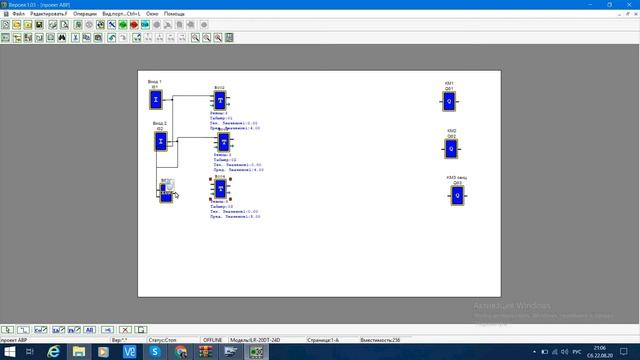Select input block I02 labeled Вход 2

161,142
